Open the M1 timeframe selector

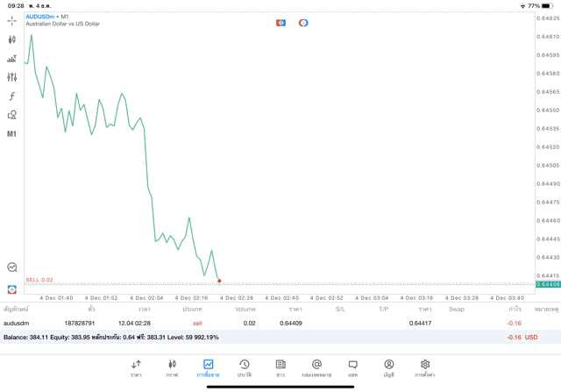(x=12, y=134)
